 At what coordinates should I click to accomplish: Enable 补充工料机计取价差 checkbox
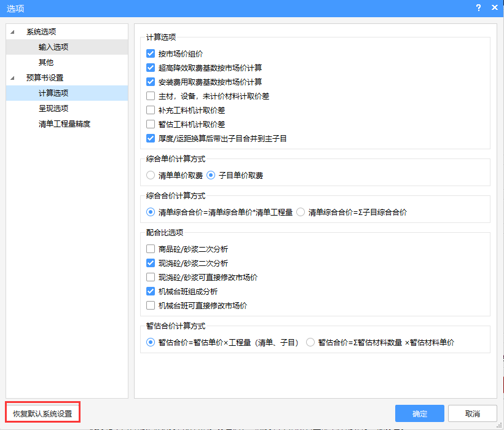(x=151, y=111)
